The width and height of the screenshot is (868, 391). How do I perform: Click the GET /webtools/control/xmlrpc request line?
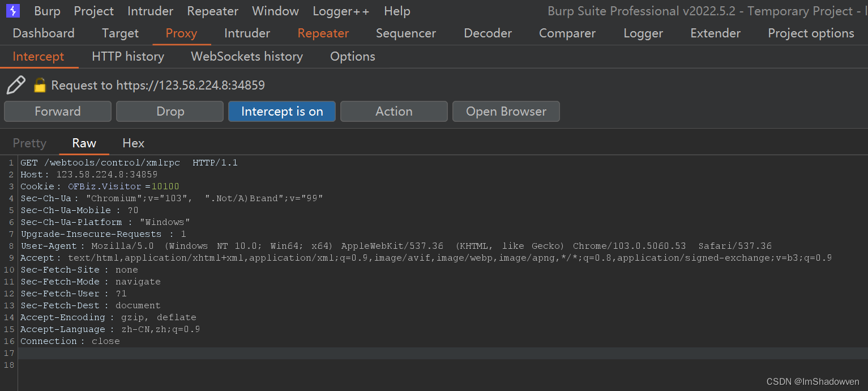coord(129,163)
